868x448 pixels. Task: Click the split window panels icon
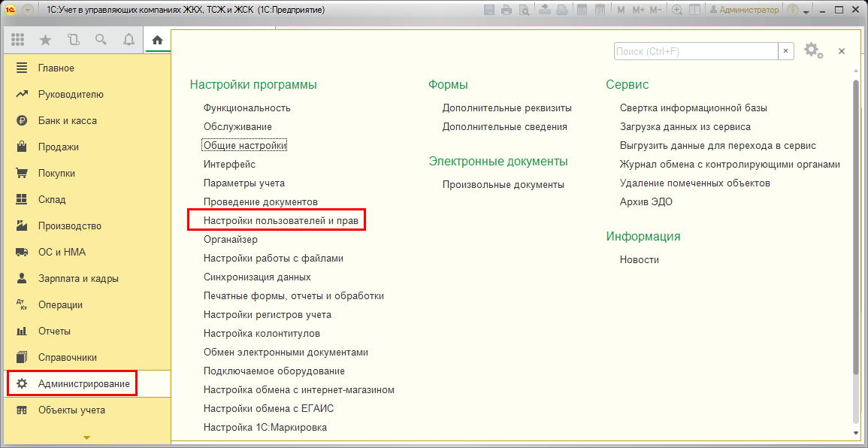pyautogui.click(x=694, y=10)
